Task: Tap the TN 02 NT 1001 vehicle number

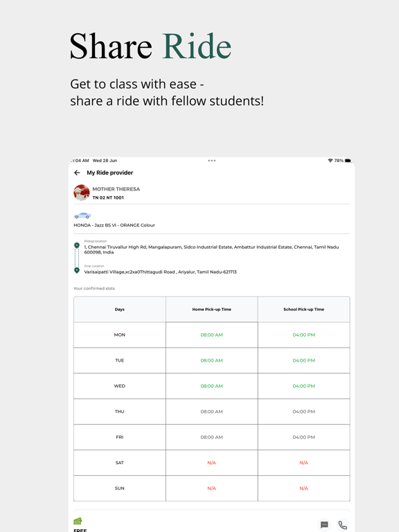Action: [108, 198]
